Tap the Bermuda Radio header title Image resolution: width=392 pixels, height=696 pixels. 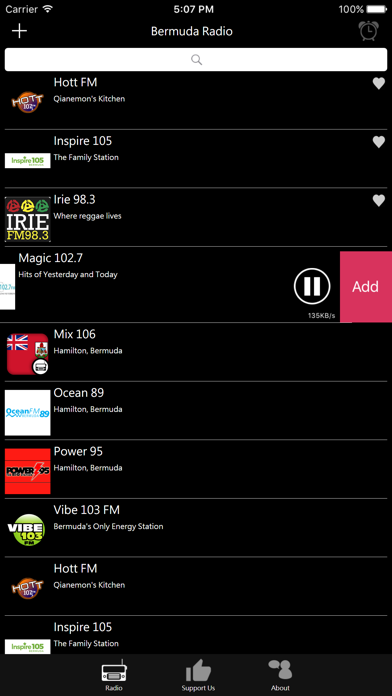(192, 31)
